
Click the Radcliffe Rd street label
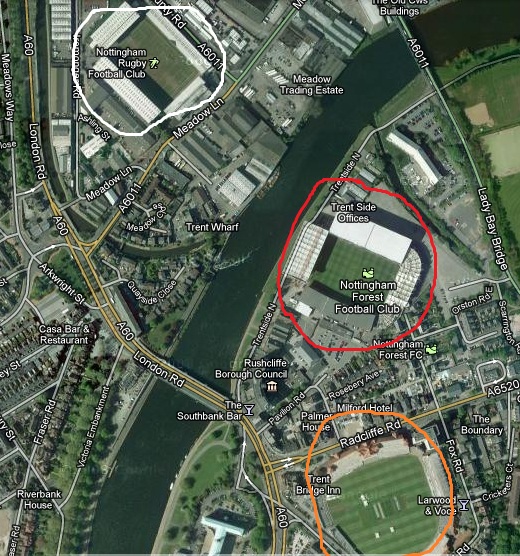(x=370, y=434)
